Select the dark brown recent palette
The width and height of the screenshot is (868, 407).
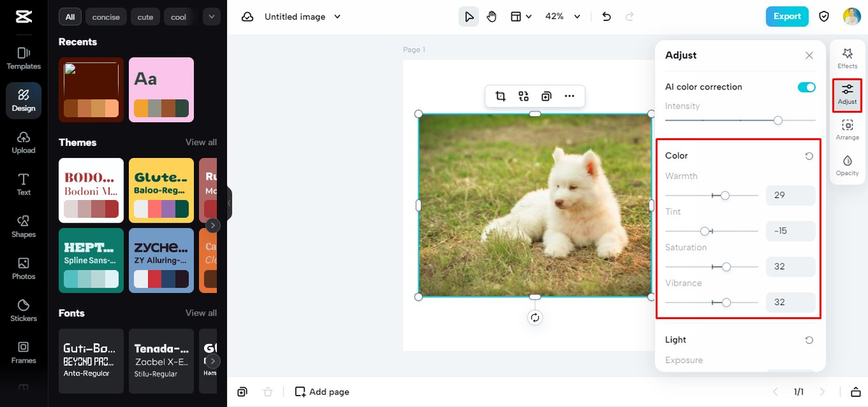pyautogui.click(x=92, y=90)
